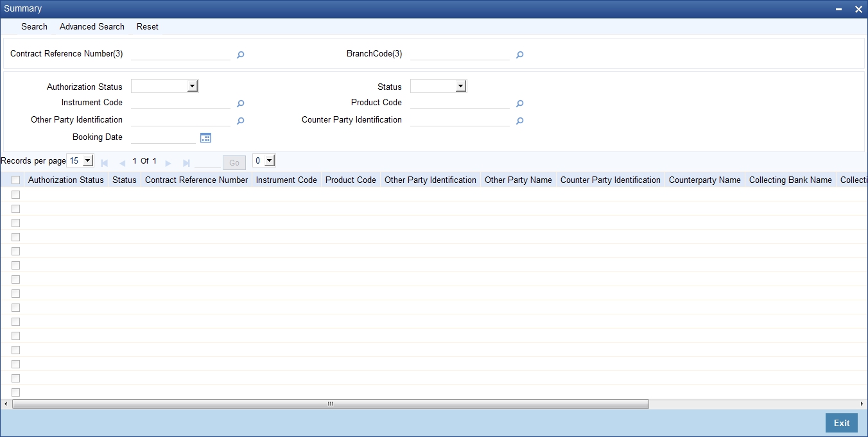Click the Other Party Identification column header

tap(430, 180)
